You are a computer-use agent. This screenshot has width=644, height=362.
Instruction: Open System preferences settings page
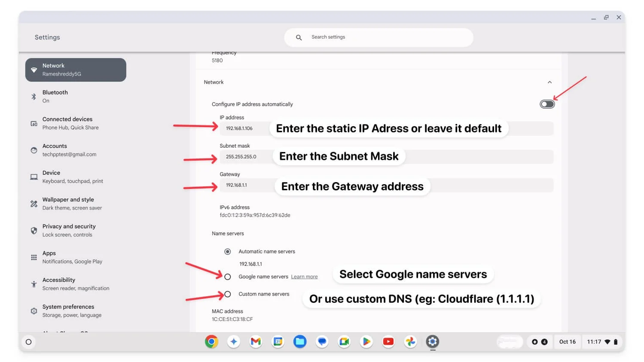(x=76, y=311)
